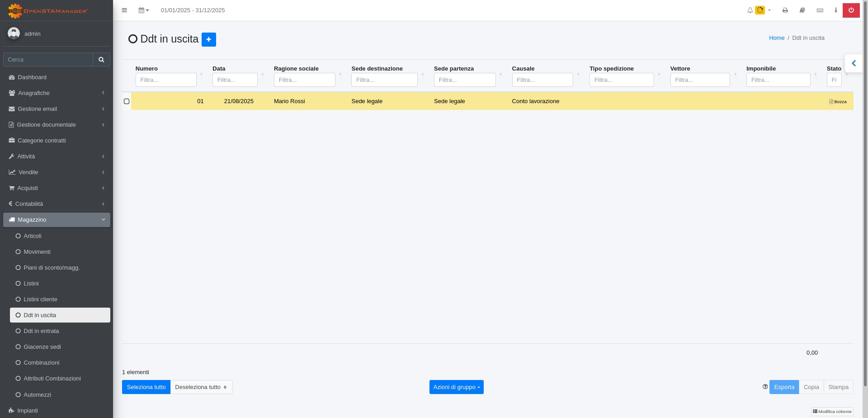
Task: Click the keyboard shortcuts icon
Action: click(x=820, y=10)
